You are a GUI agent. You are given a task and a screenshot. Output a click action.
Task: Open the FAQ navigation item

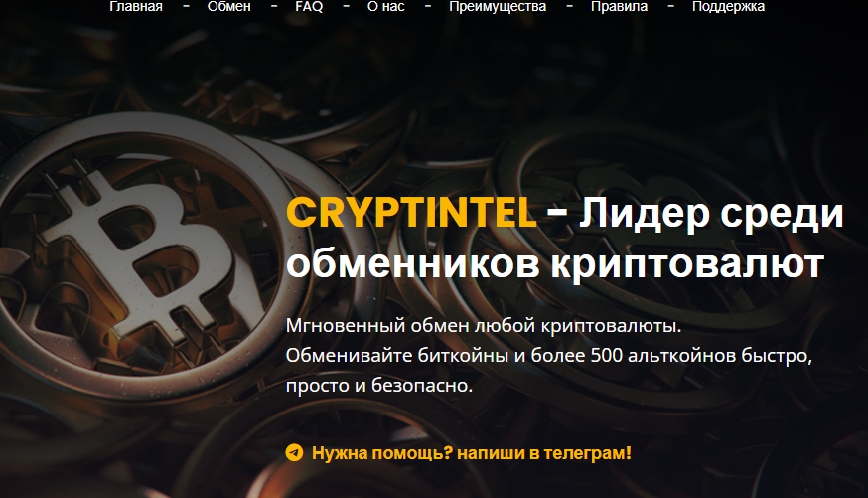coord(309,7)
